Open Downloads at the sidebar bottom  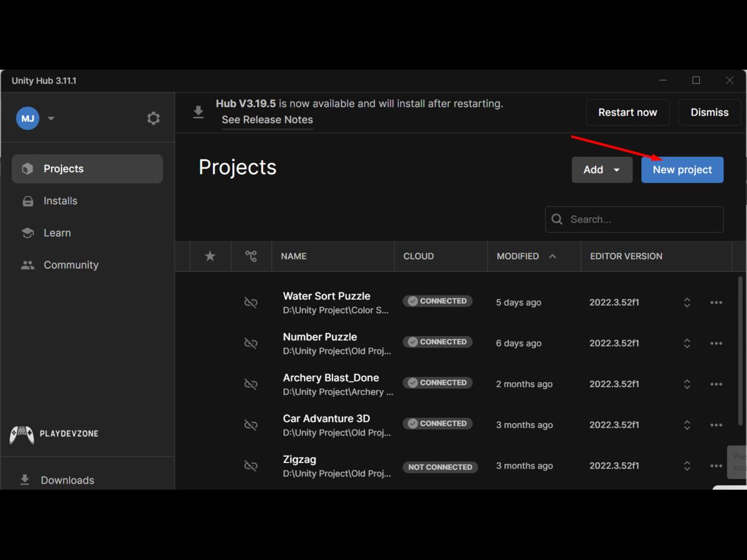pyautogui.click(x=67, y=480)
